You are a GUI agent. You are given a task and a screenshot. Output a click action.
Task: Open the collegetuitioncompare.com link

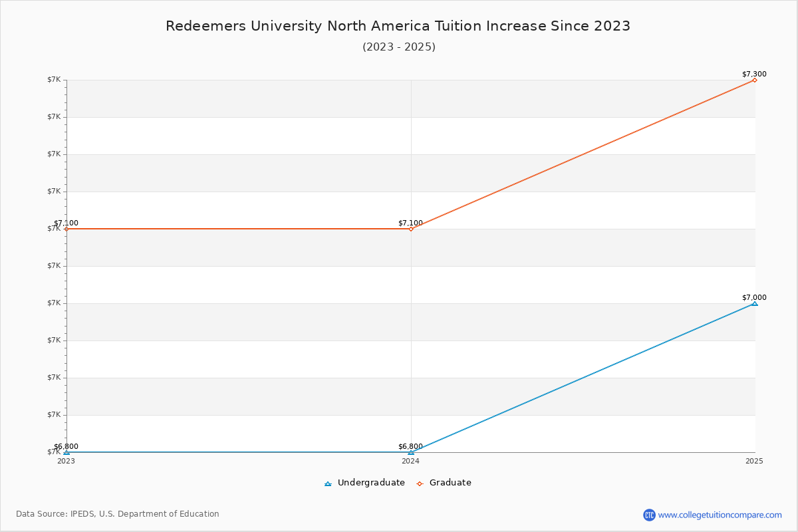pyautogui.click(x=720, y=515)
